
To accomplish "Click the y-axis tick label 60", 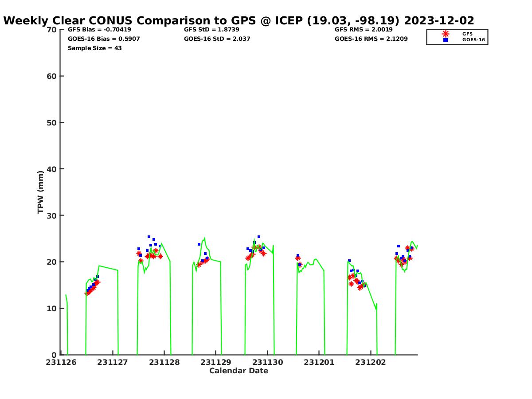I will point(52,76).
